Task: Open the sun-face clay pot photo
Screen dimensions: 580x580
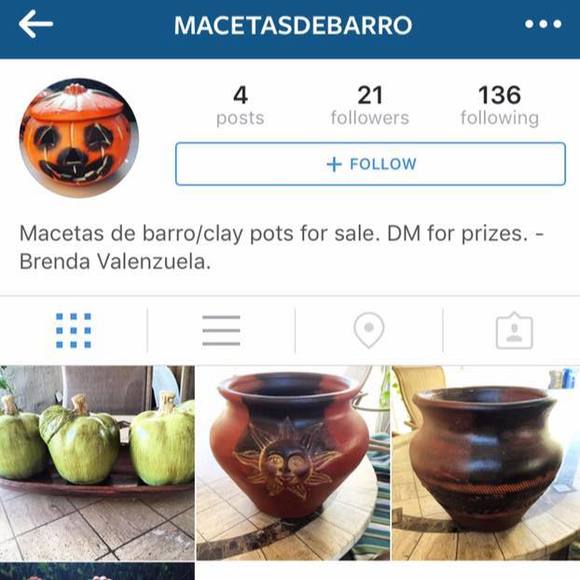Action: click(293, 462)
